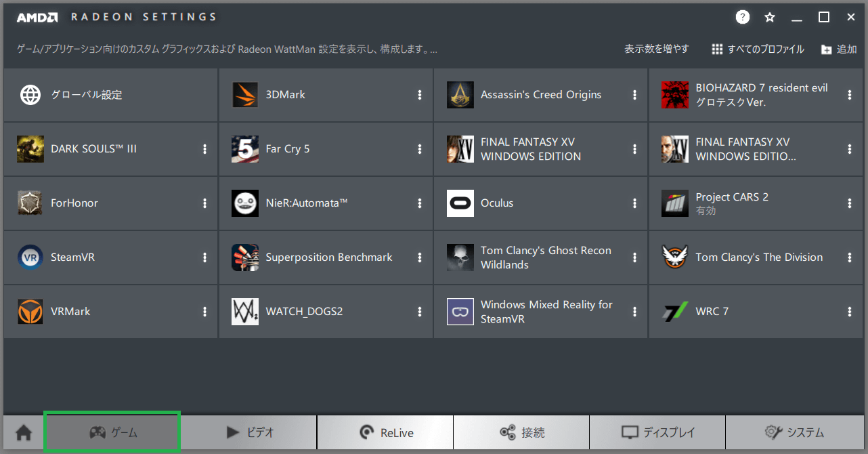Open the globe icon for グローバル設定
This screenshot has width=868, height=454.
point(30,95)
